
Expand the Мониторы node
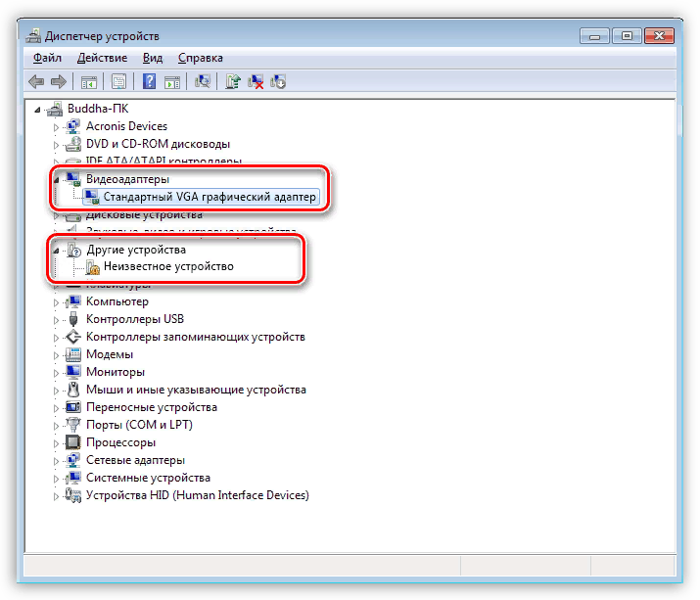pos(56,373)
